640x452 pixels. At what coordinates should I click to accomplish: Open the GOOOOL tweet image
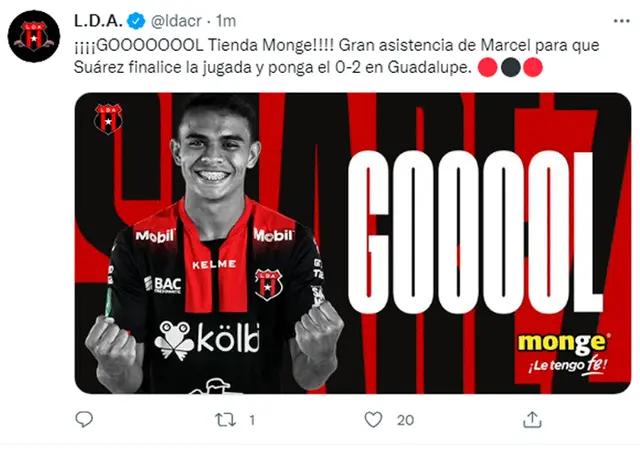click(353, 243)
